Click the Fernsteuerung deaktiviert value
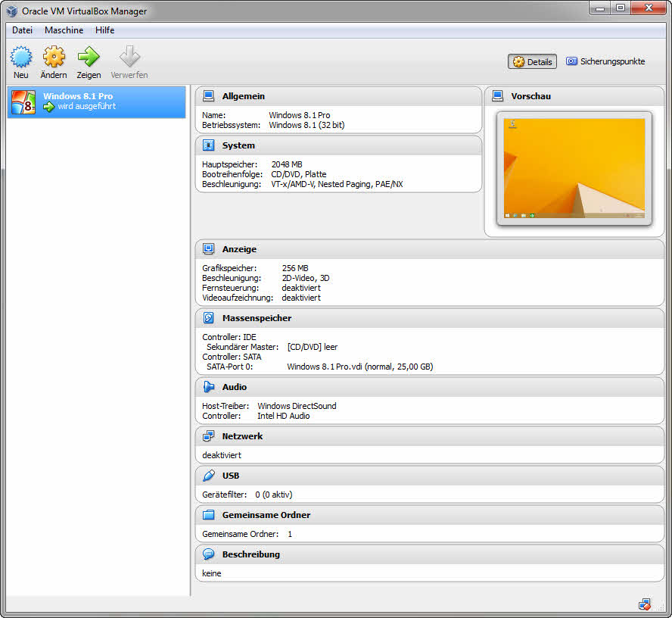The width and height of the screenshot is (672, 618). pyautogui.click(x=301, y=288)
